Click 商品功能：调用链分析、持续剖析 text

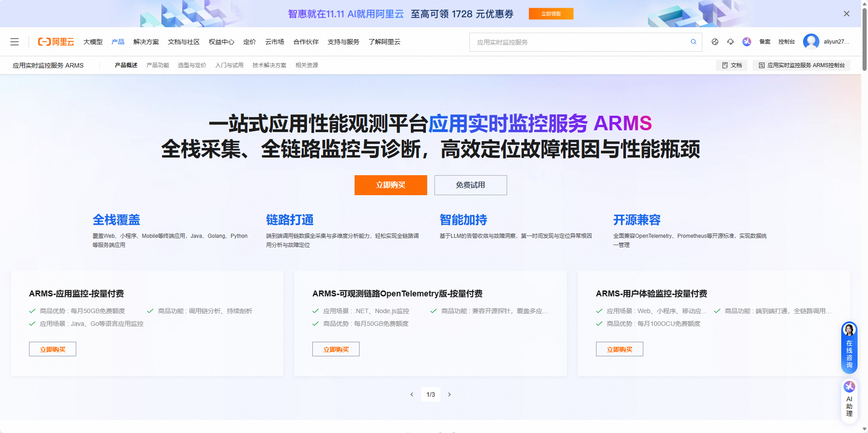(x=205, y=311)
